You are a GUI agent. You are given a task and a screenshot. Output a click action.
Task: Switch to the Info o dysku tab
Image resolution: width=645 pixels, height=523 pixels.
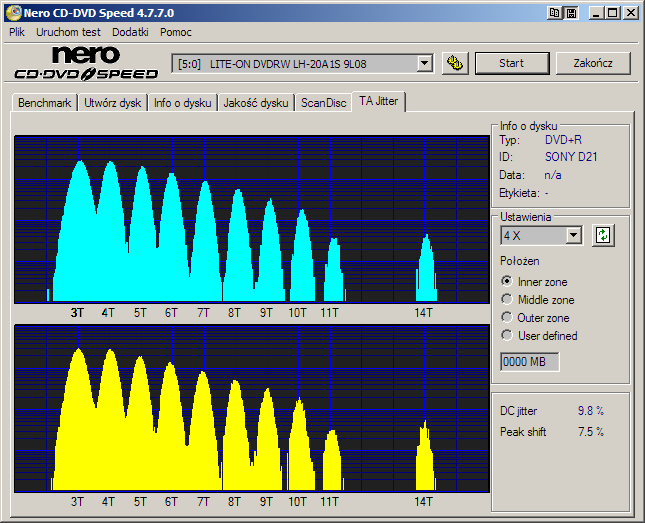[x=183, y=103]
